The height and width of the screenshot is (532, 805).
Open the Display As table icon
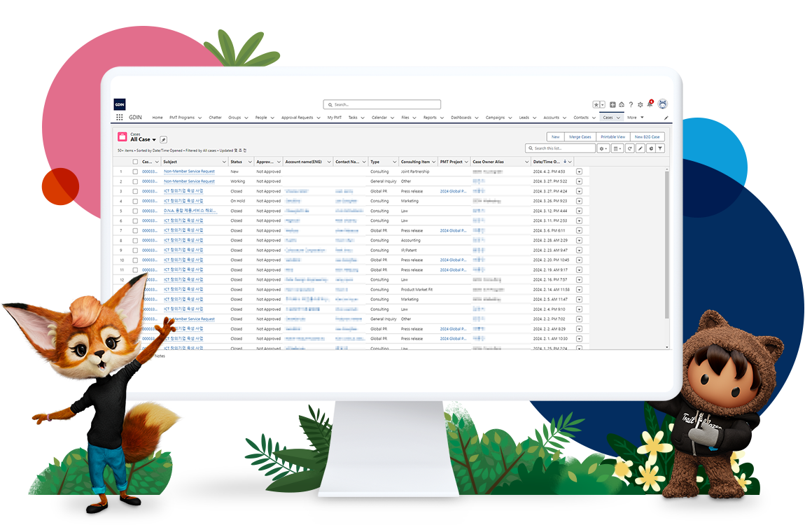pos(617,148)
